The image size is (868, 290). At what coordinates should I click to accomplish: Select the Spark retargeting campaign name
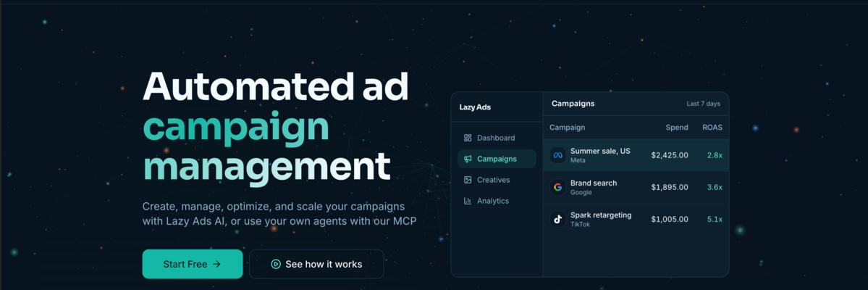[601, 215]
